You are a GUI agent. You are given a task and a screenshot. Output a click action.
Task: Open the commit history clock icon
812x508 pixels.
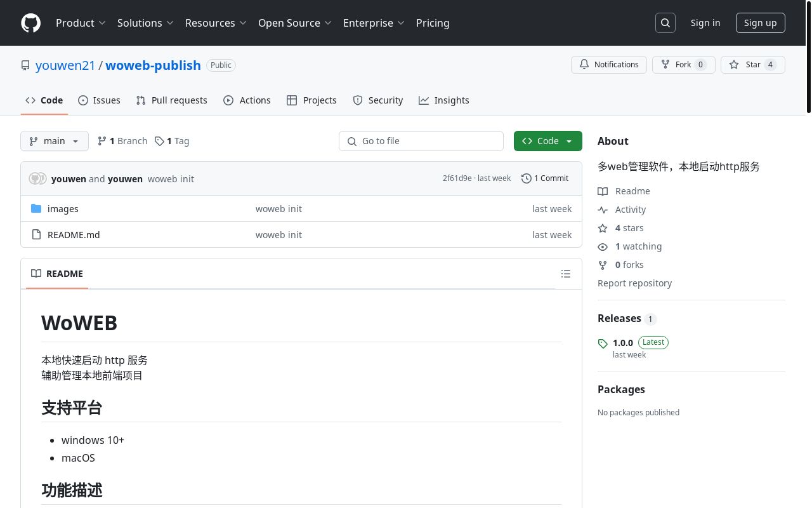[526, 178]
